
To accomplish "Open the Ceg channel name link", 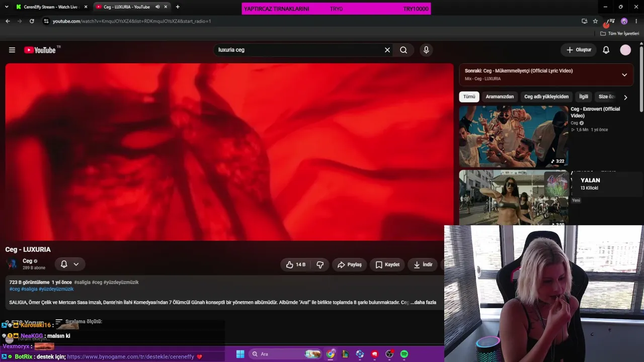I will point(27,261).
